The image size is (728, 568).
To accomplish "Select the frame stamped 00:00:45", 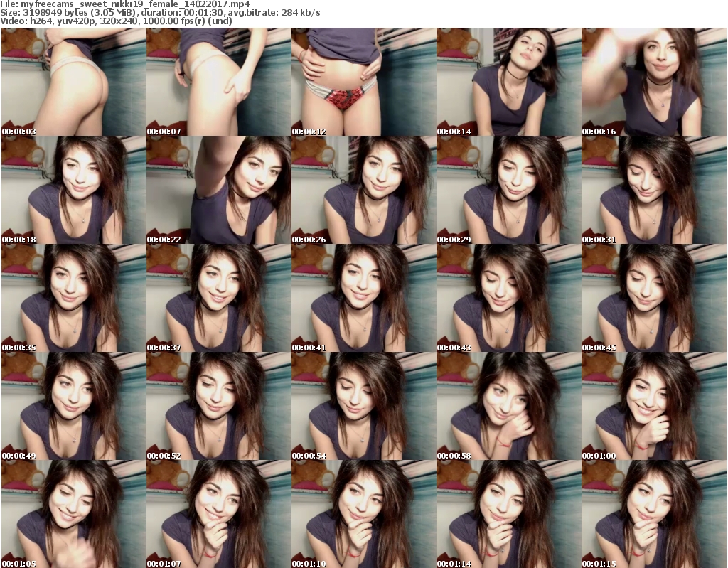I will 654,298.
